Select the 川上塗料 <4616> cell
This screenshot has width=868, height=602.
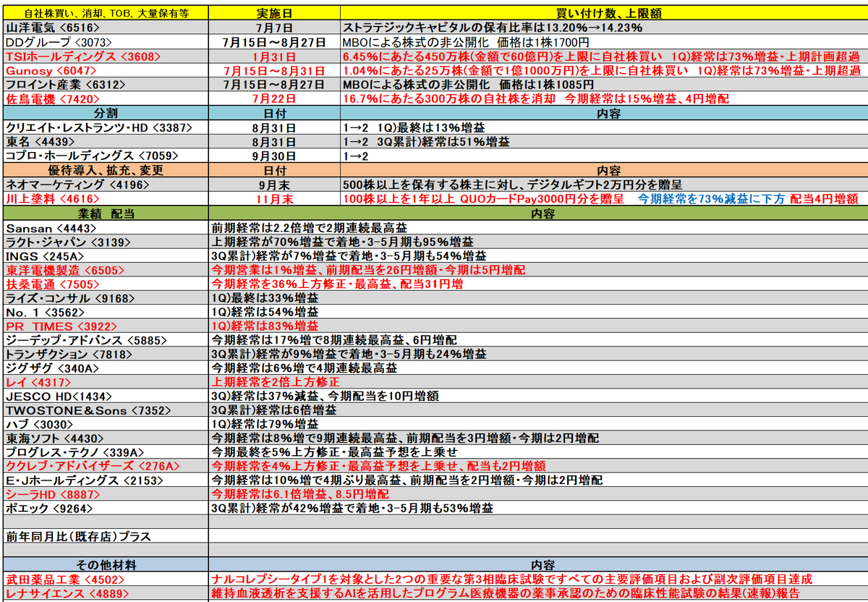(x=106, y=199)
